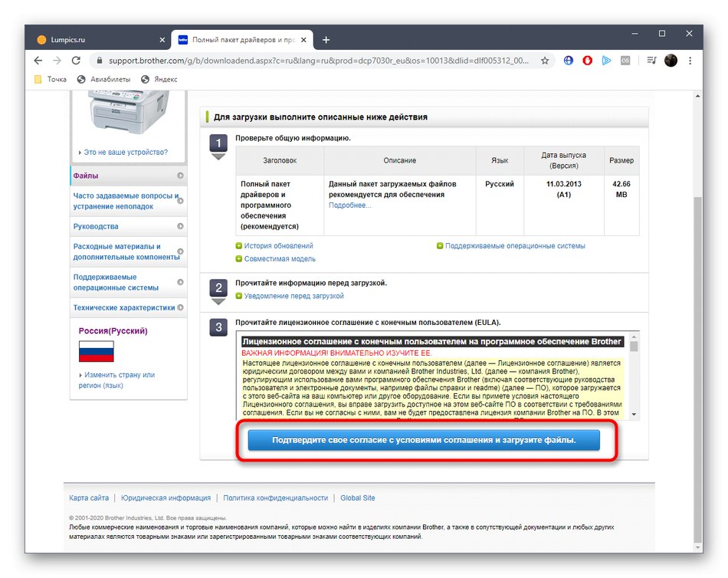Image resolution: width=728 pixels, height=578 pixels.
Task: Click the arrow icon beside Руководства
Action: point(180,226)
